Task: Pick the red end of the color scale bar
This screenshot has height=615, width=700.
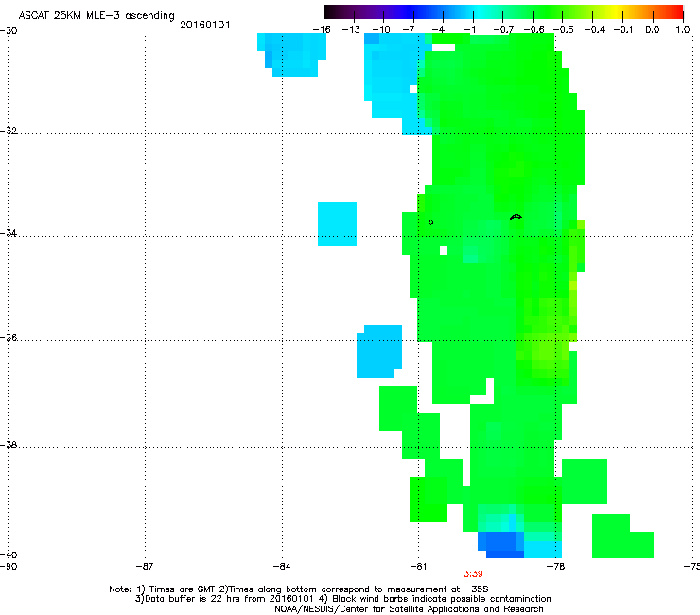Action: (676, 11)
